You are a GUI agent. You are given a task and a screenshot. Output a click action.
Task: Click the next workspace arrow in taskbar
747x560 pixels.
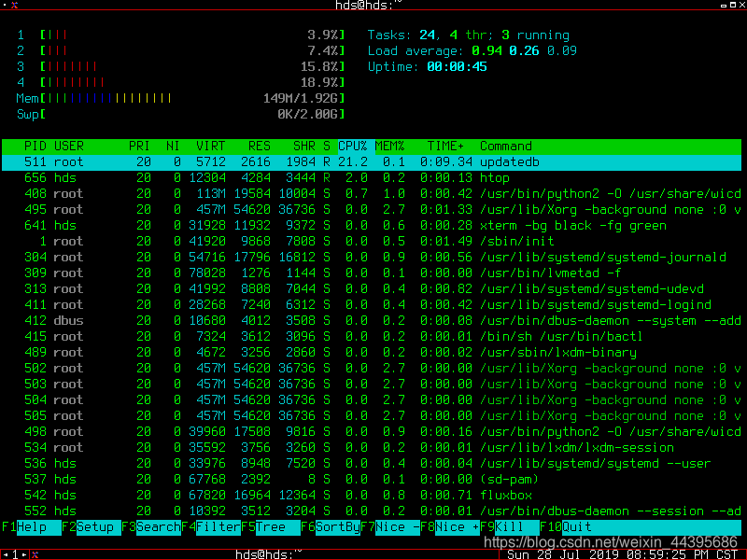point(25,554)
